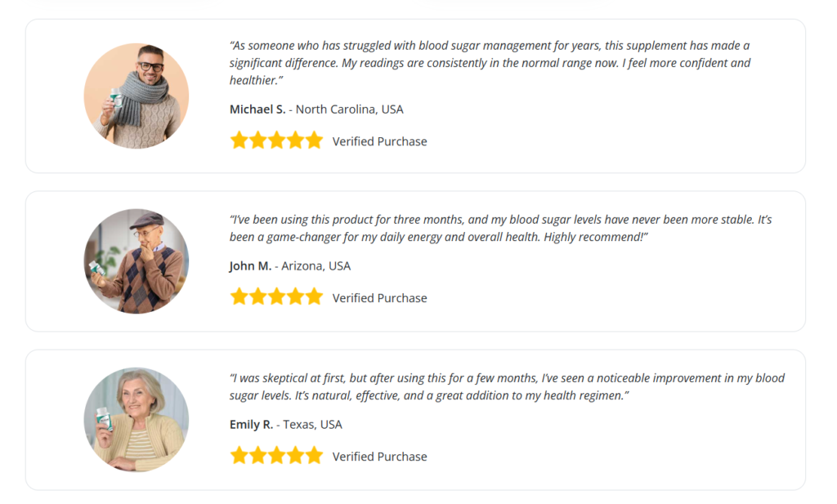
Task: Click the reviewer name Michael S.
Action: click(x=257, y=109)
